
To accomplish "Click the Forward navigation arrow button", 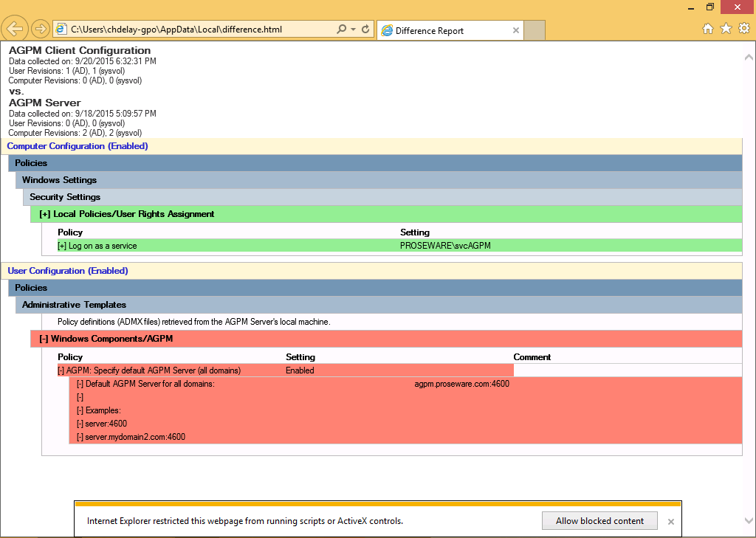I will 41,29.
